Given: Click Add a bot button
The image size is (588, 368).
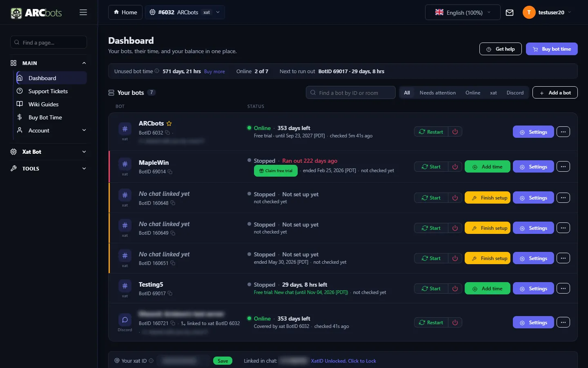Looking at the screenshot, I should [x=555, y=93].
